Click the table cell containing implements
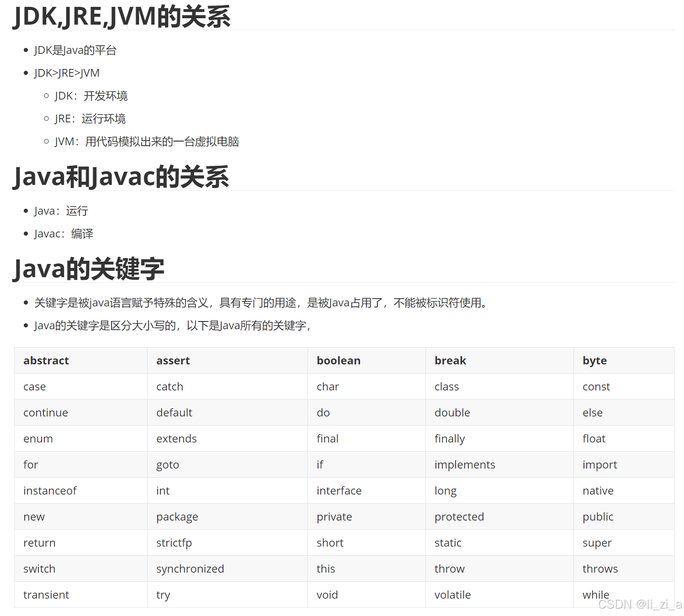Viewport: 684px width, 616px height. pyautogui.click(x=465, y=464)
